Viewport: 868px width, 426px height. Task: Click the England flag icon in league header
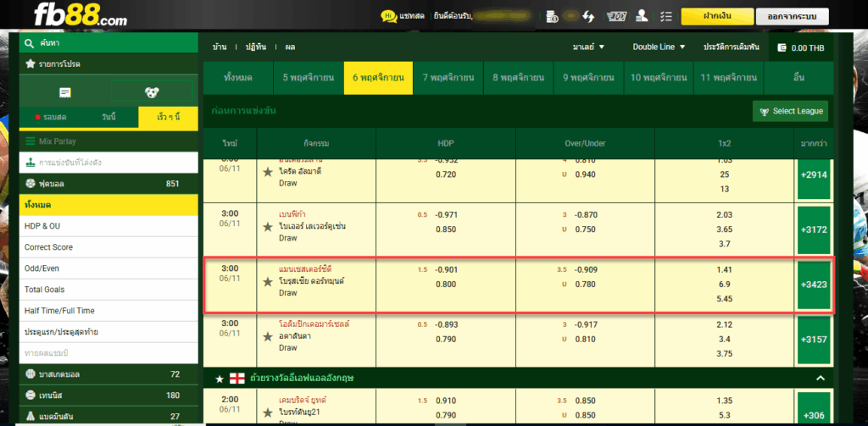tap(237, 379)
